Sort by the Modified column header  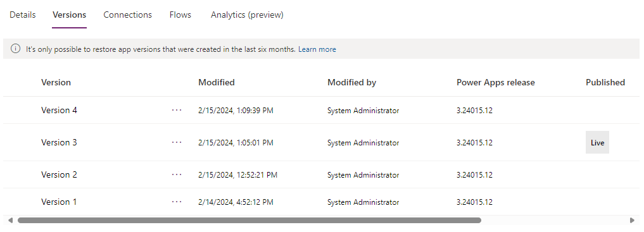coord(217,82)
